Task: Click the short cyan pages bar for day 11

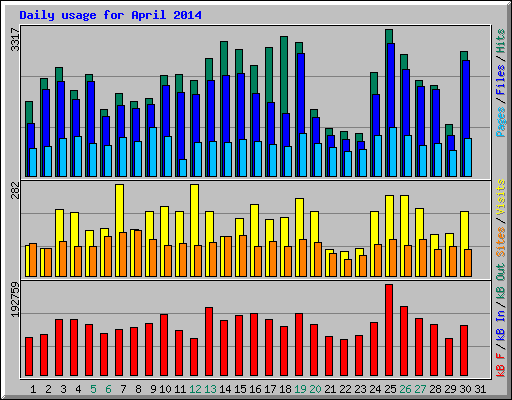Action: coord(183,168)
